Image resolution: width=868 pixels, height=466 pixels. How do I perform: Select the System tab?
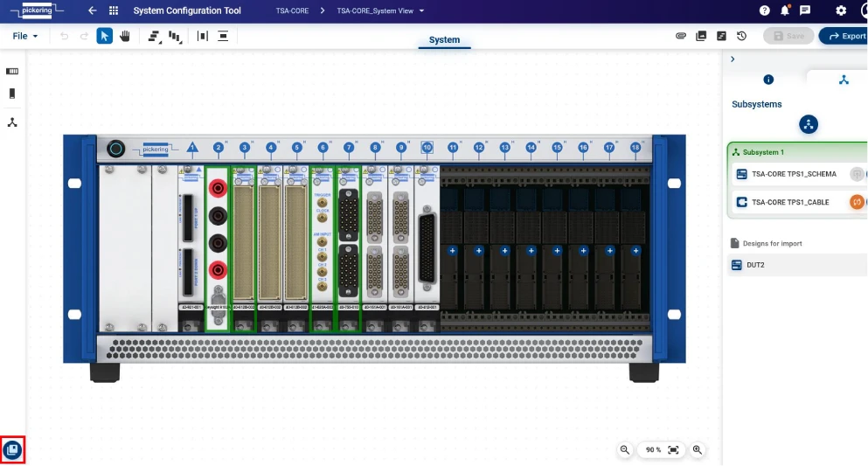pyautogui.click(x=444, y=40)
